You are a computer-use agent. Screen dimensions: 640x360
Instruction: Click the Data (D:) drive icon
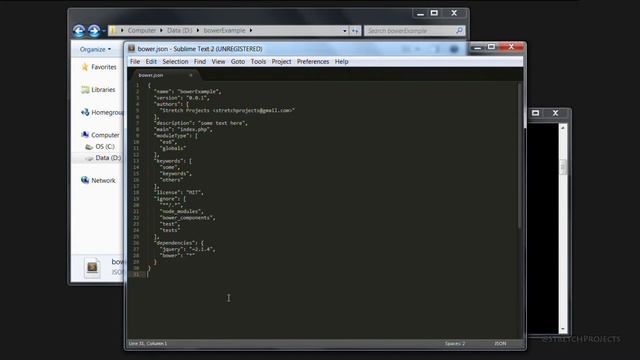click(89, 158)
